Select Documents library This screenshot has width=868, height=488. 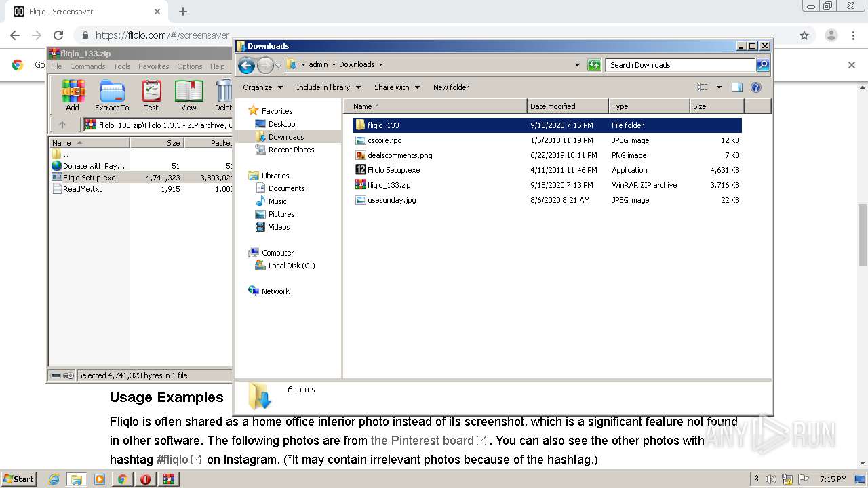pos(286,188)
